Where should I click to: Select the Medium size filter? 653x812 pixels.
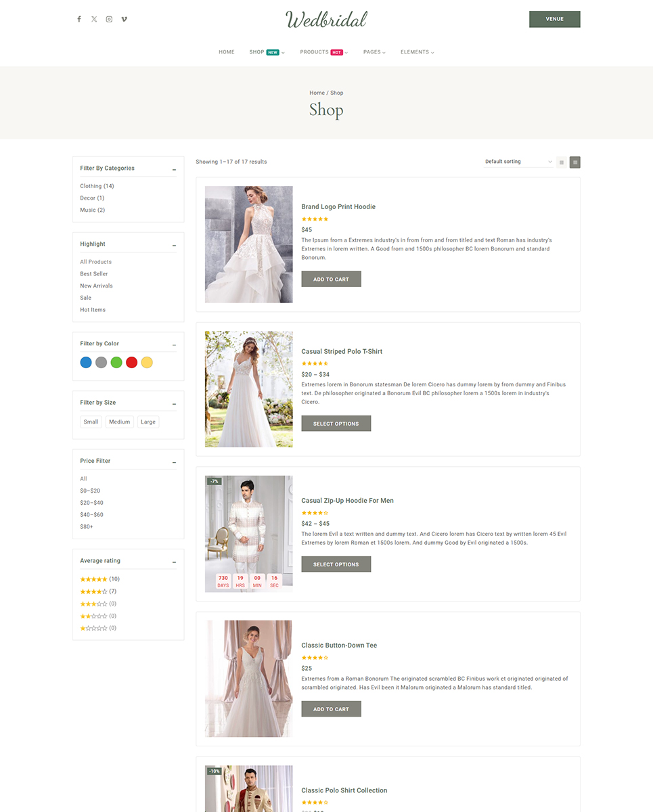(x=119, y=422)
